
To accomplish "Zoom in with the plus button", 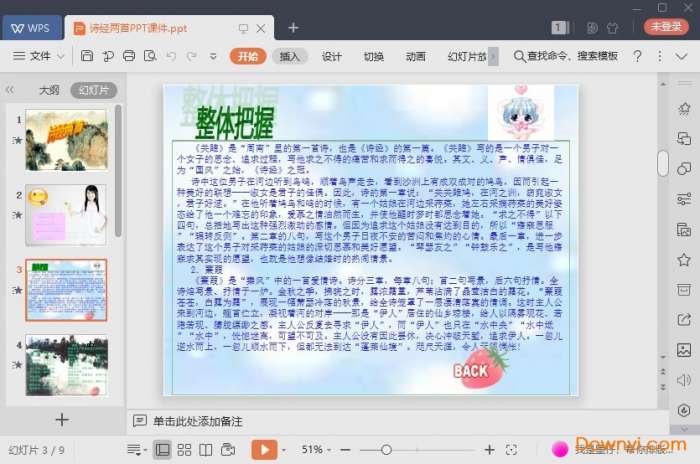I will click(x=489, y=450).
